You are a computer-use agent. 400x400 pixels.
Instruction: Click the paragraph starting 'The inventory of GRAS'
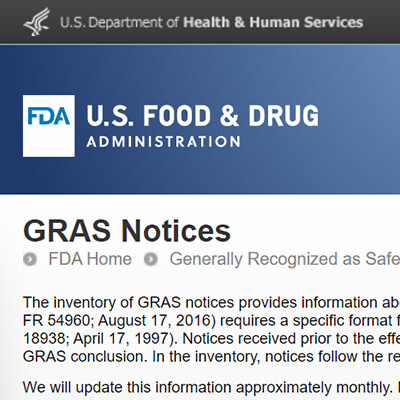[211, 329]
